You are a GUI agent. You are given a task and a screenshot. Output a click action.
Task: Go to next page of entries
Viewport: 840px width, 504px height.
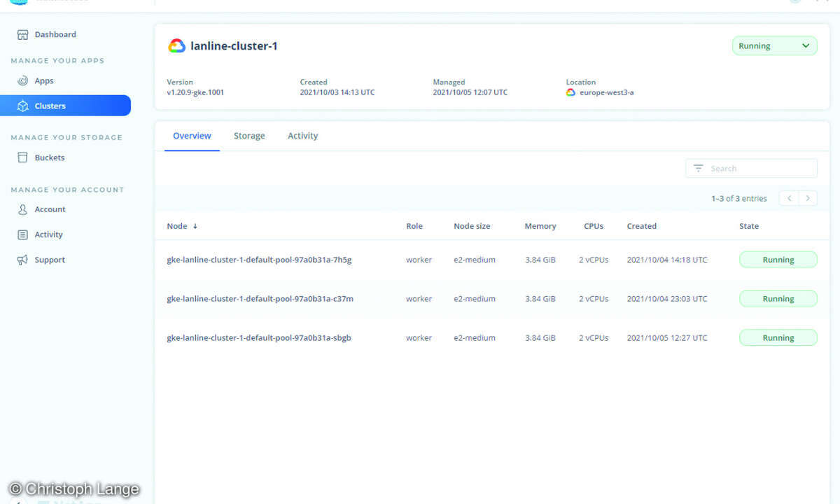[808, 198]
